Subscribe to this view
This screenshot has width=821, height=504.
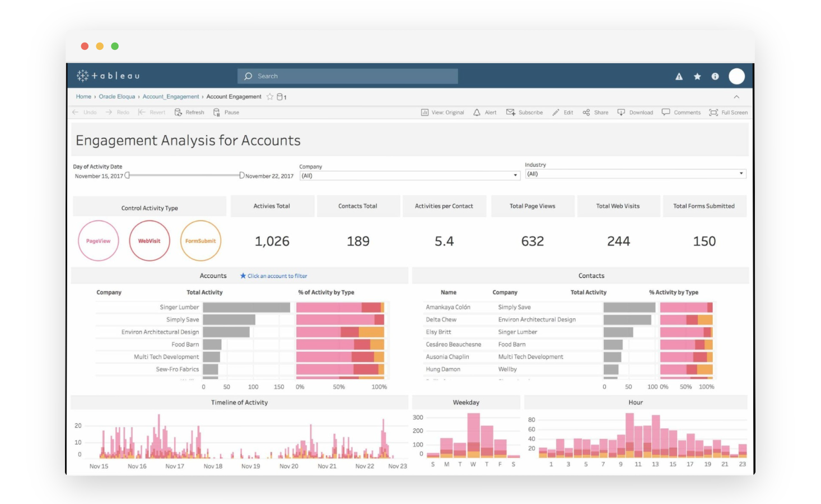tap(525, 113)
